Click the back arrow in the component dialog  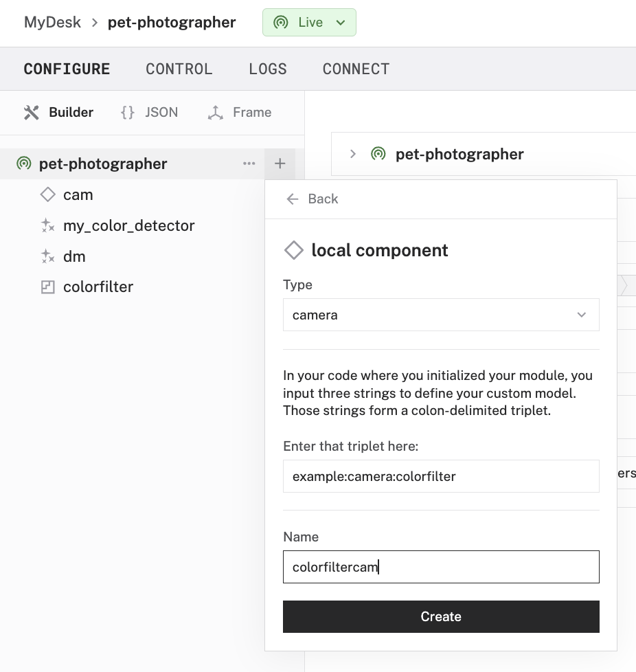pos(293,199)
